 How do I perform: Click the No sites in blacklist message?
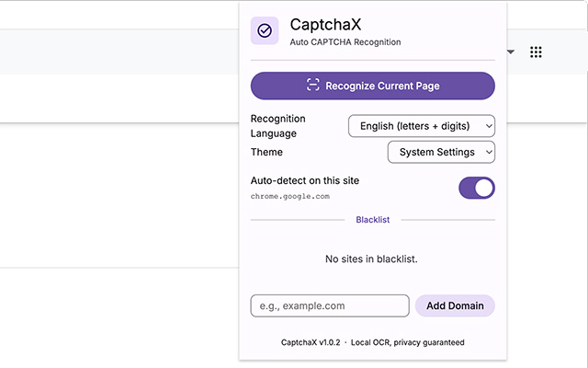coord(371,259)
